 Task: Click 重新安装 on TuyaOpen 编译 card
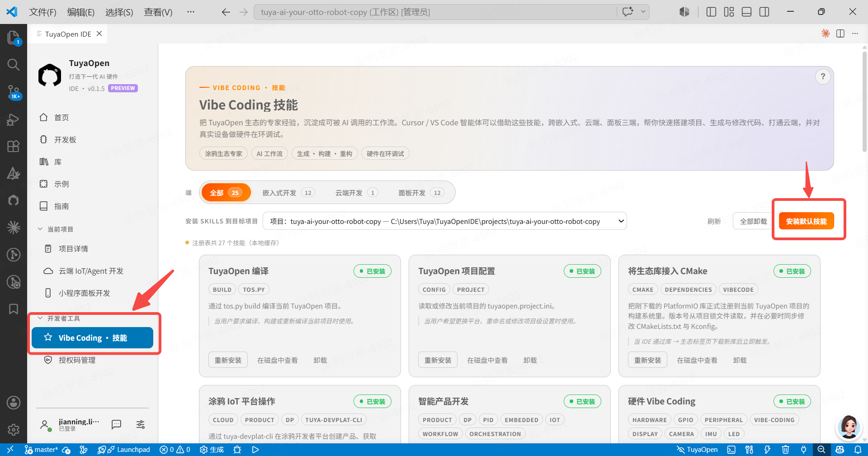tap(228, 360)
